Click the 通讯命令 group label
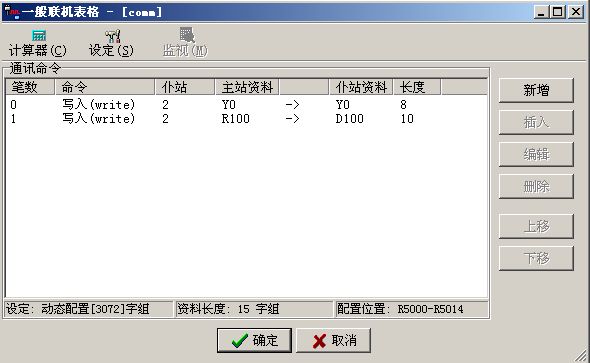 pyautogui.click(x=35, y=68)
